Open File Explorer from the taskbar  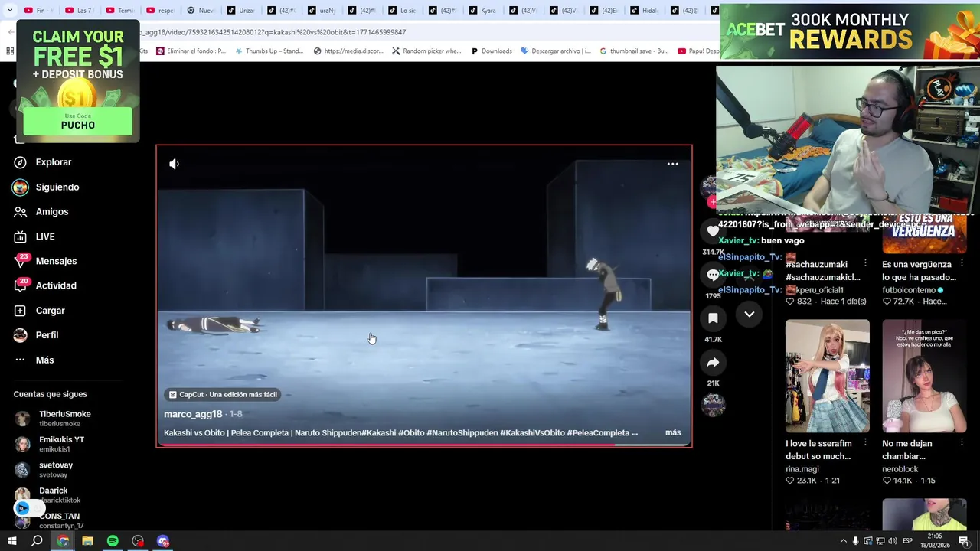87,541
